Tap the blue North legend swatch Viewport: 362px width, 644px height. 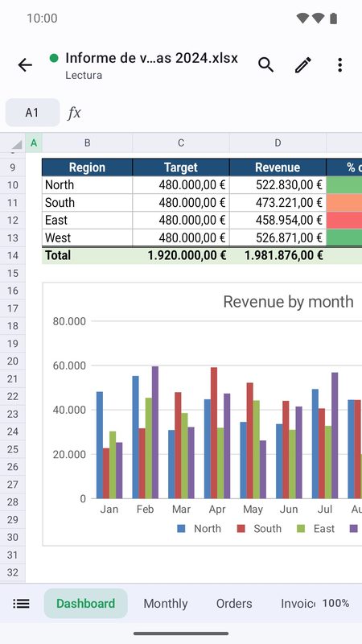[181, 529]
